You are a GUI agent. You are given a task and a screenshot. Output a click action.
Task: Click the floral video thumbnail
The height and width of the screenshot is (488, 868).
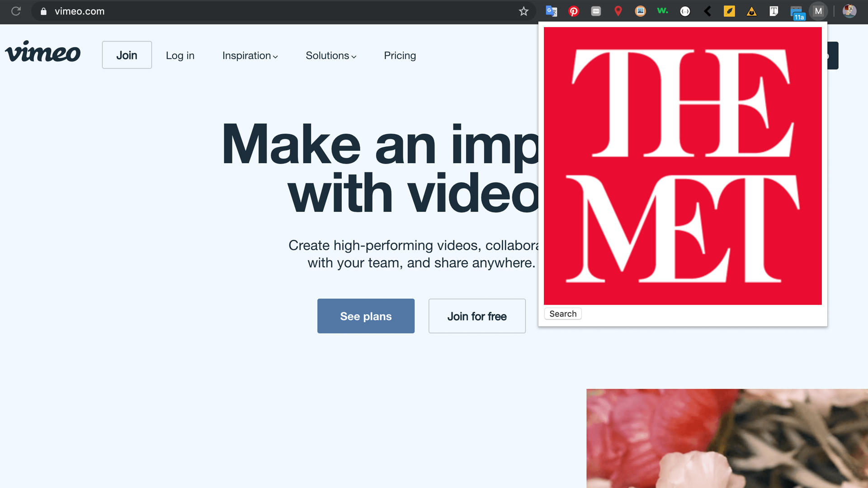click(x=727, y=438)
